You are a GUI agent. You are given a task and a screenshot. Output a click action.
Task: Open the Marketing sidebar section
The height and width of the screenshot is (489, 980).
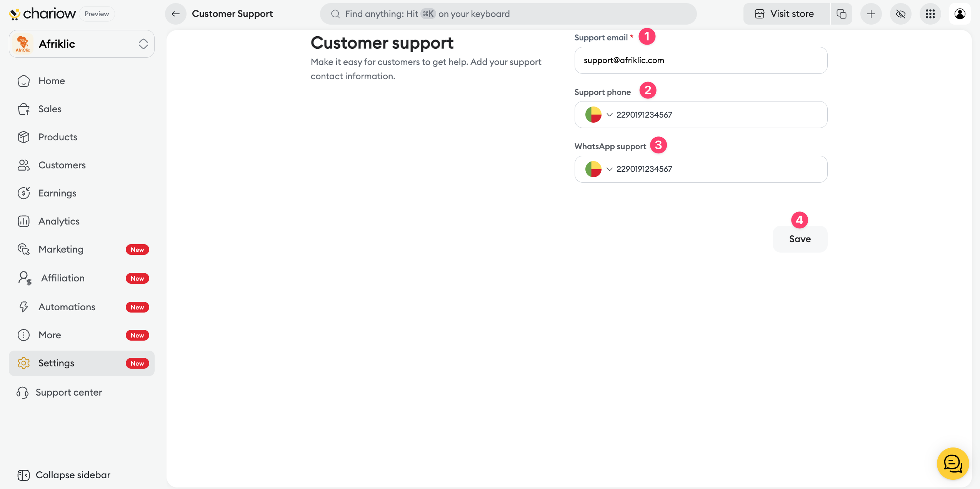61,249
